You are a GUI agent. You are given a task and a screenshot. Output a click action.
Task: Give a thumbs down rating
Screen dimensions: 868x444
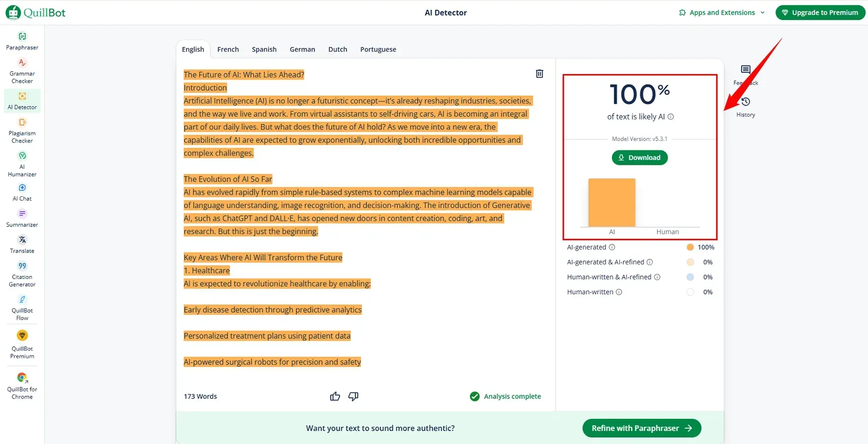353,396
